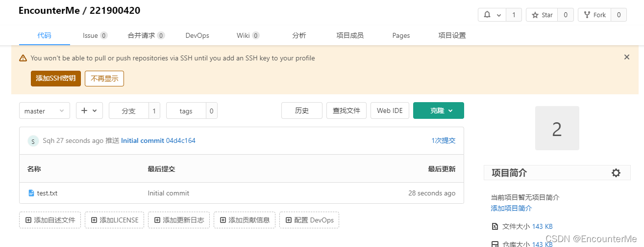This screenshot has height=247, width=644.
Task: Click the test.txt file icon
Action: (31, 193)
